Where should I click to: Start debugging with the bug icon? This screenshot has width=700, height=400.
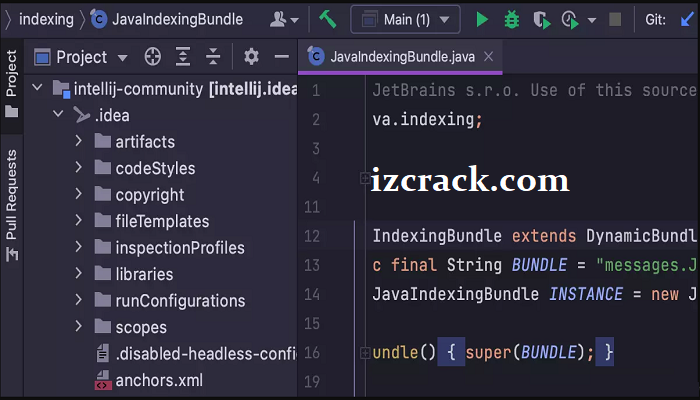pos(512,20)
